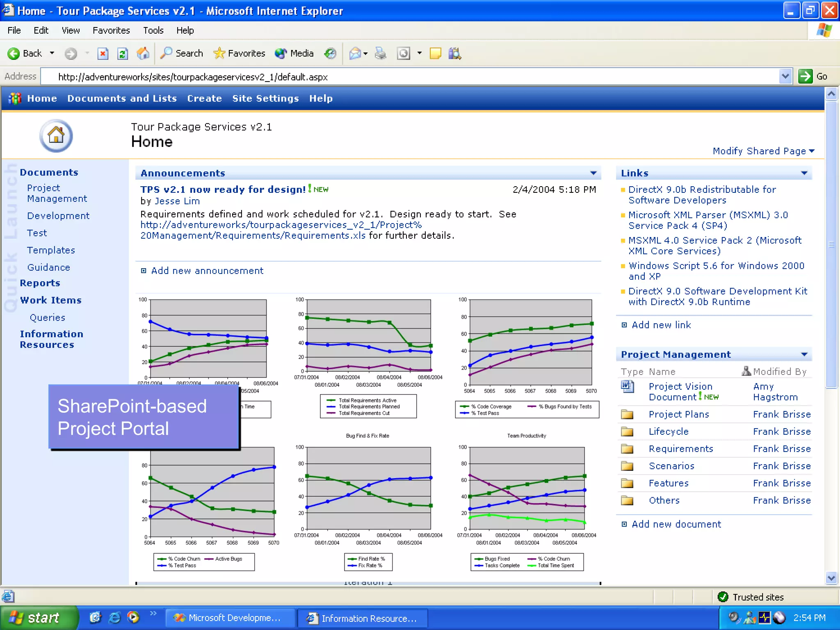The image size is (840, 630).
Task: Open the Back button history dropdown arrow
Action: tap(52, 53)
